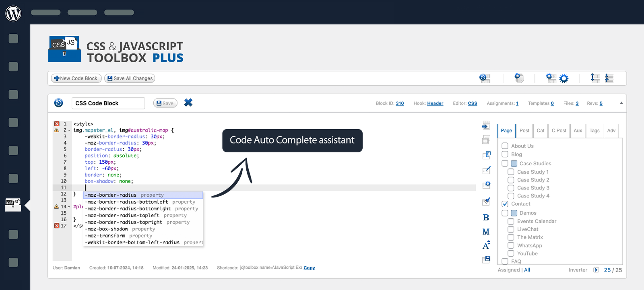The image size is (644, 290).
Task: Select -moz-border-radius autocomplete suggestion
Action: [x=143, y=195]
